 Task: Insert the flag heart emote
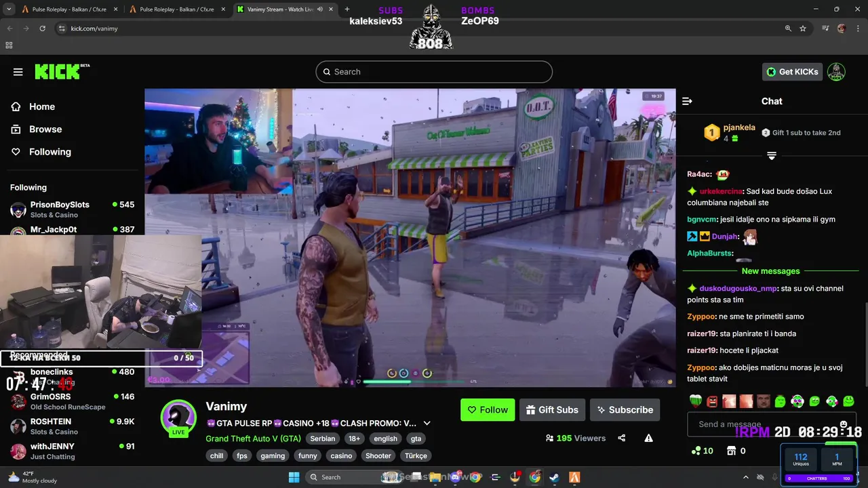coord(696,401)
